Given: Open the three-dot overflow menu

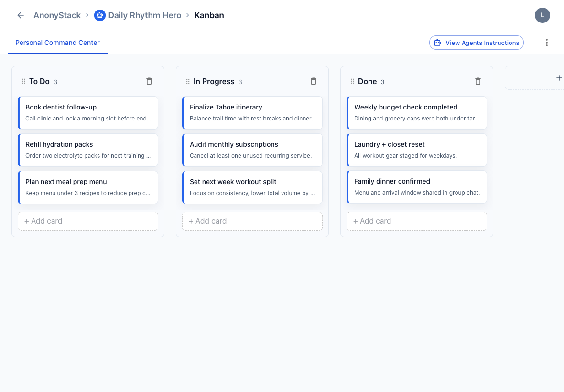Looking at the screenshot, I should 546,43.
